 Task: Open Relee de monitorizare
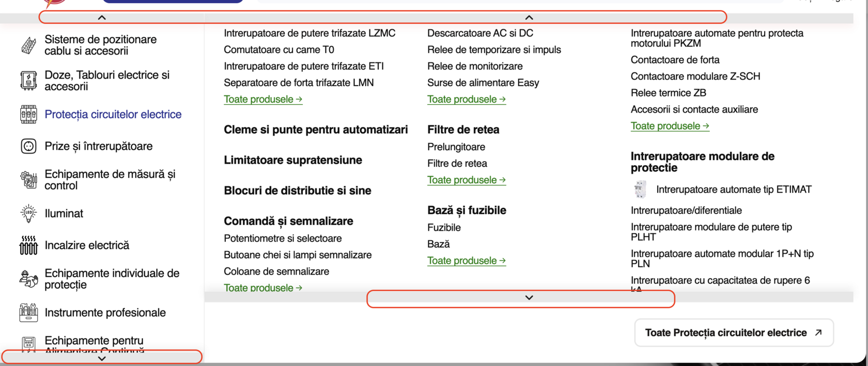[475, 66]
